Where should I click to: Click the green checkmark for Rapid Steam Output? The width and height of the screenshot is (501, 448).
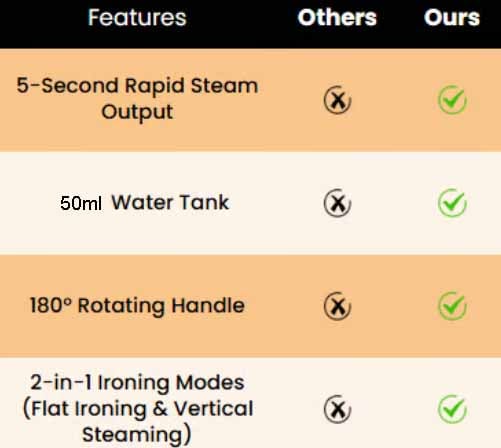click(x=452, y=100)
